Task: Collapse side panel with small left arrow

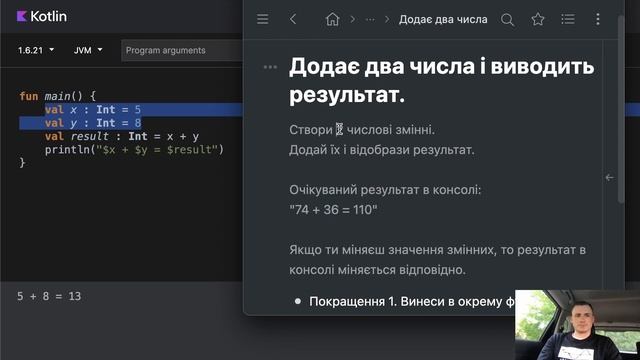Action: tap(609, 177)
